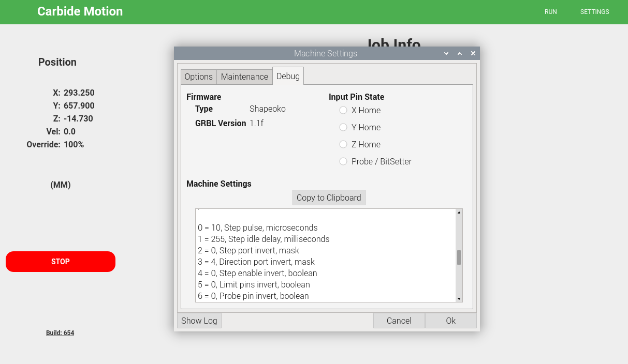The width and height of the screenshot is (628, 364).
Task: Select the Y Home radio indicator
Action: [343, 127]
